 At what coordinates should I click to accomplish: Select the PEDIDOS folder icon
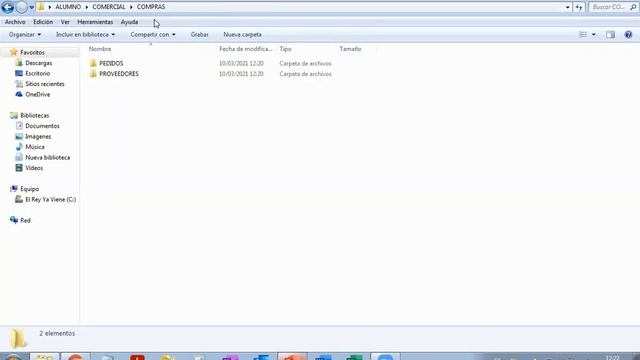[93, 63]
